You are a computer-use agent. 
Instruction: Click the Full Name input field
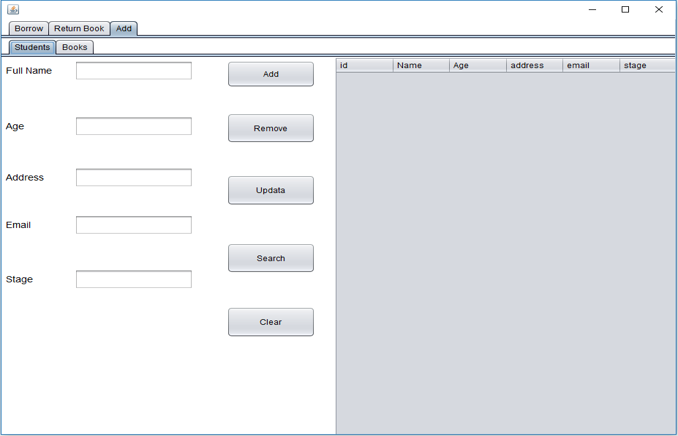click(x=134, y=71)
